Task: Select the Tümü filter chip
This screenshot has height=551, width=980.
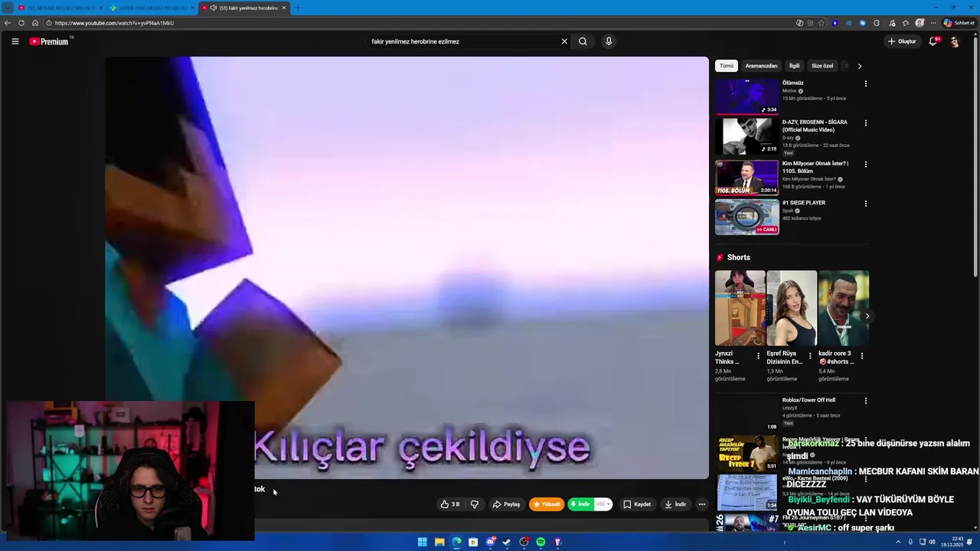Action: click(x=726, y=66)
